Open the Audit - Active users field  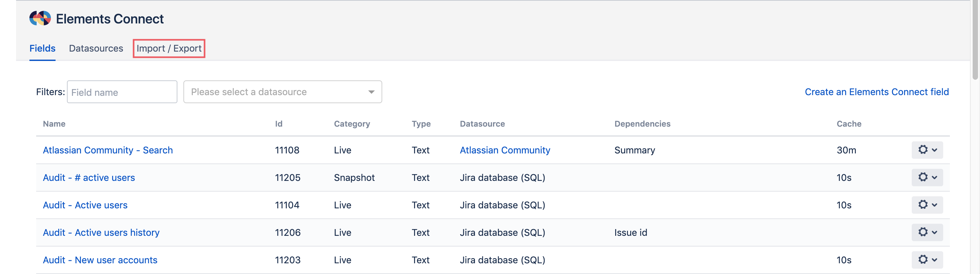85,205
